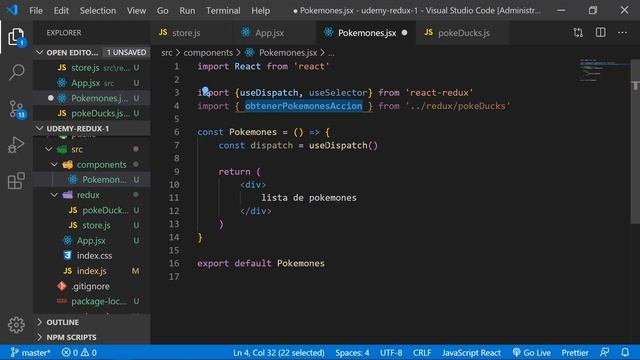Open the Go menu

pos(162,11)
